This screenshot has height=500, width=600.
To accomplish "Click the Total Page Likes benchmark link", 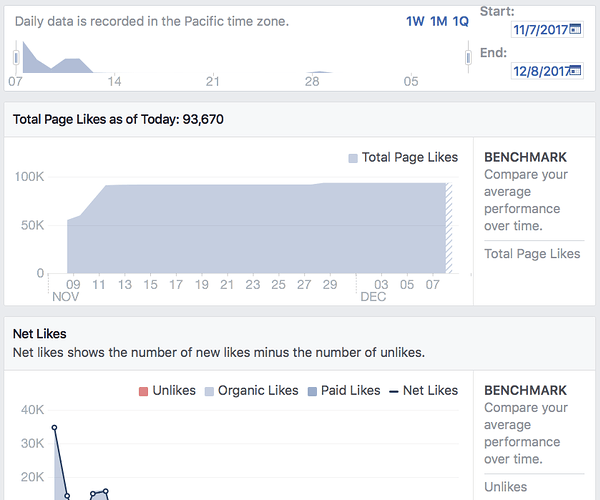I will [532, 254].
